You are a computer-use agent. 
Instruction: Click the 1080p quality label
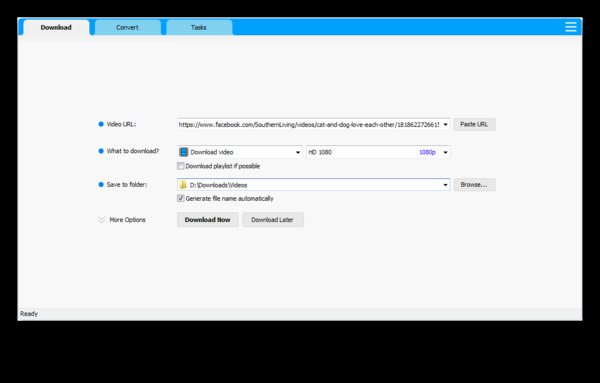coord(427,152)
